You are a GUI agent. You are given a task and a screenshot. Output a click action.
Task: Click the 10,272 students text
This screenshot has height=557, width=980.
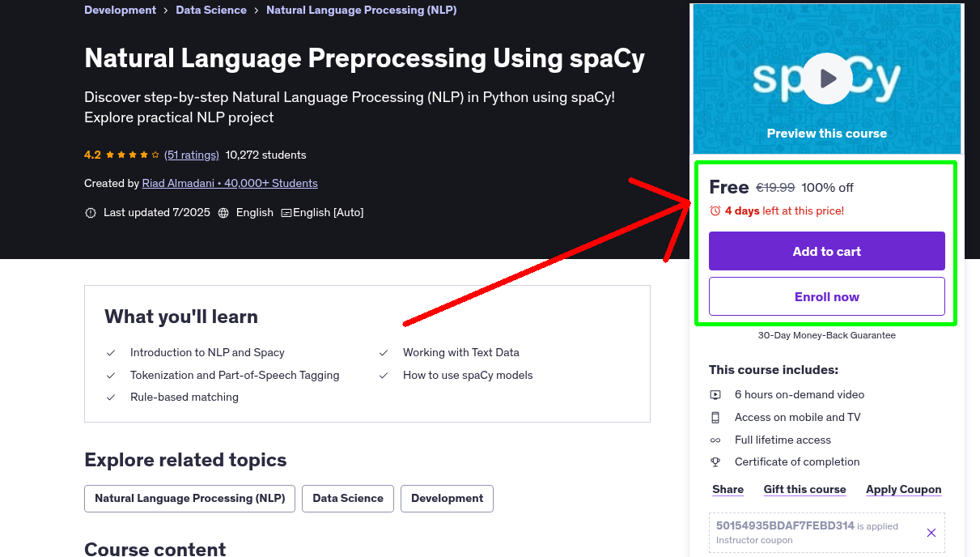pyautogui.click(x=266, y=155)
